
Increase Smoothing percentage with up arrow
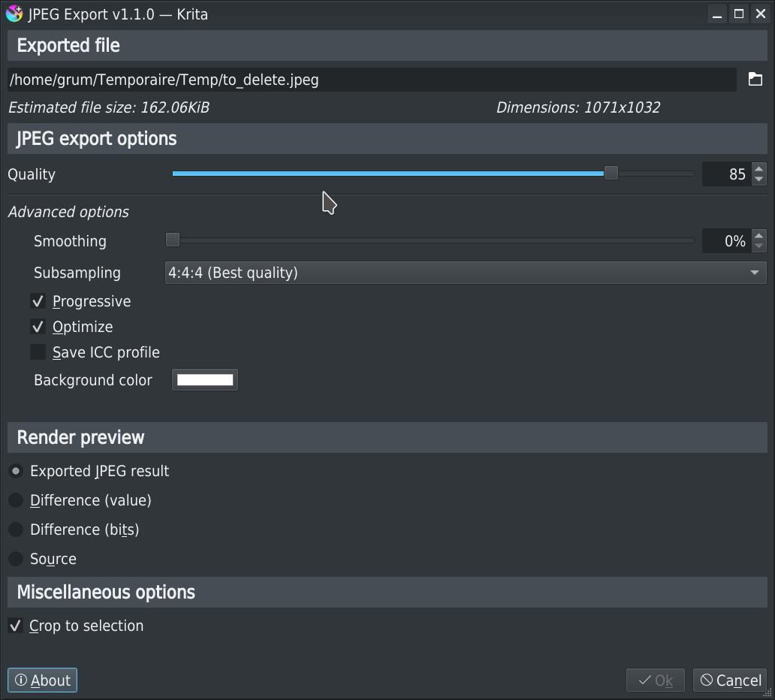click(x=758, y=236)
